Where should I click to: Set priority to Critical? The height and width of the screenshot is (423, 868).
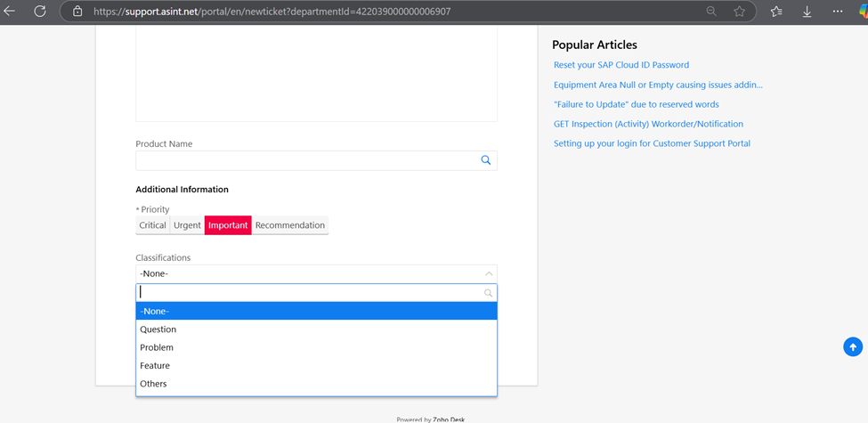pyautogui.click(x=152, y=225)
